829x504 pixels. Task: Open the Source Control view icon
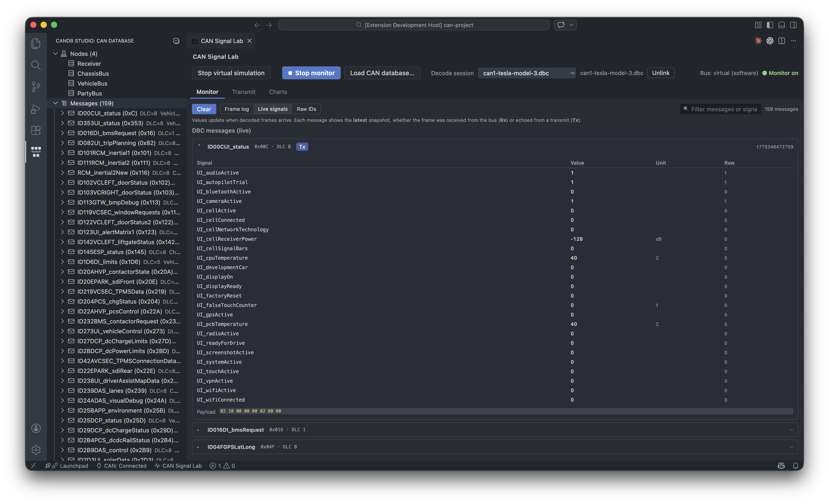pos(36,87)
